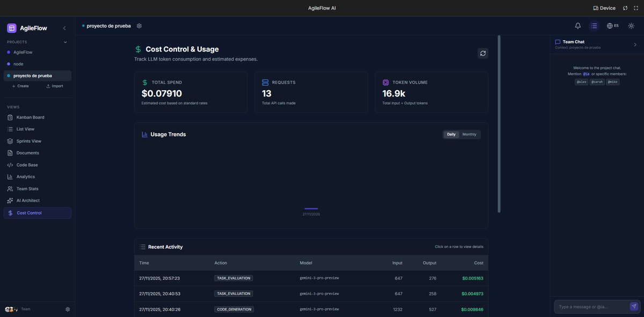Click the $0.009846 cost value
This screenshot has width=644, height=317.
[473, 309]
